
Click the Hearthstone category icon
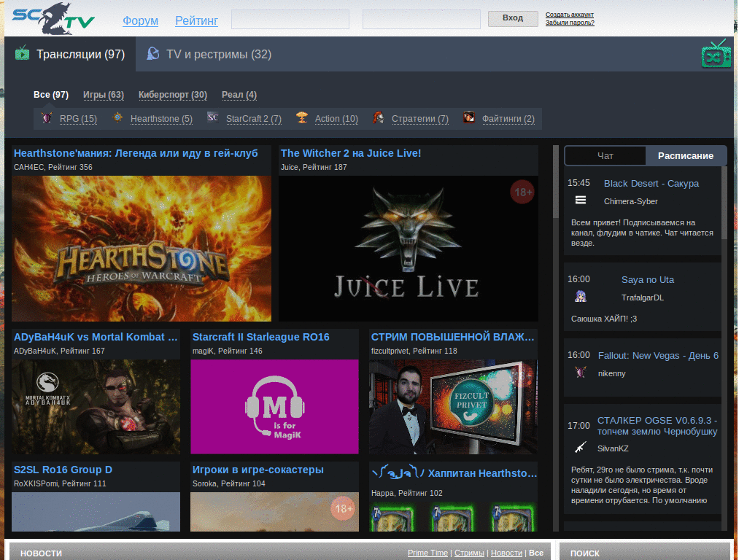click(x=117, y=118)
